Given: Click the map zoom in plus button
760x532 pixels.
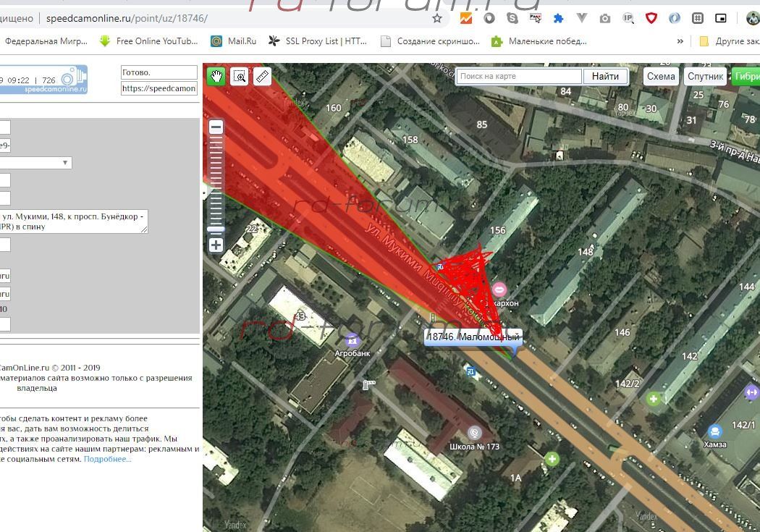Looking at the screenshot, I should 216,245.
